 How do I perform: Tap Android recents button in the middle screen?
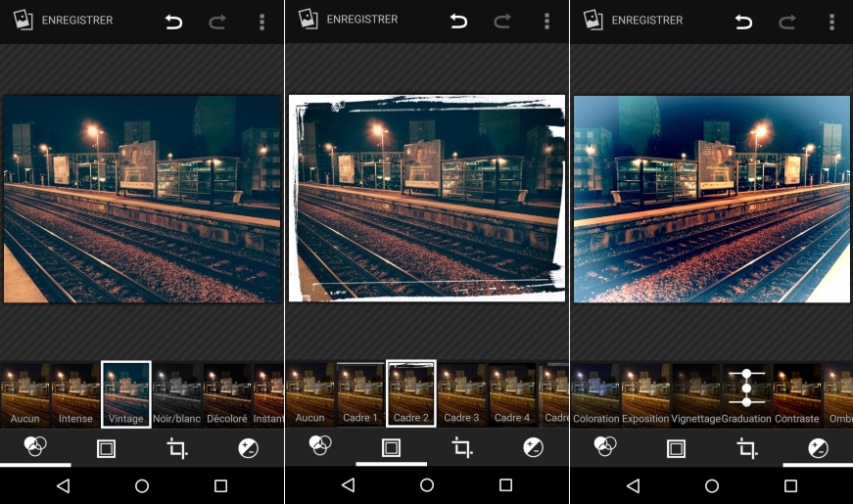pos(506,484)
